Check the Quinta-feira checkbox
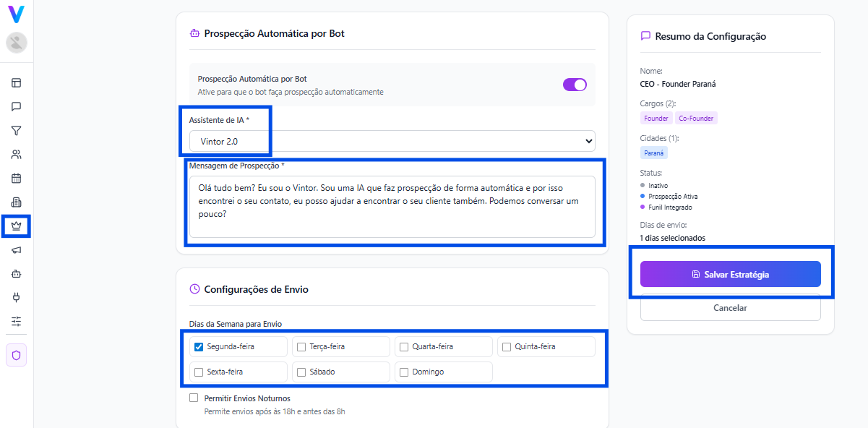Screen dimensions: 868x428 coord(507,347)
